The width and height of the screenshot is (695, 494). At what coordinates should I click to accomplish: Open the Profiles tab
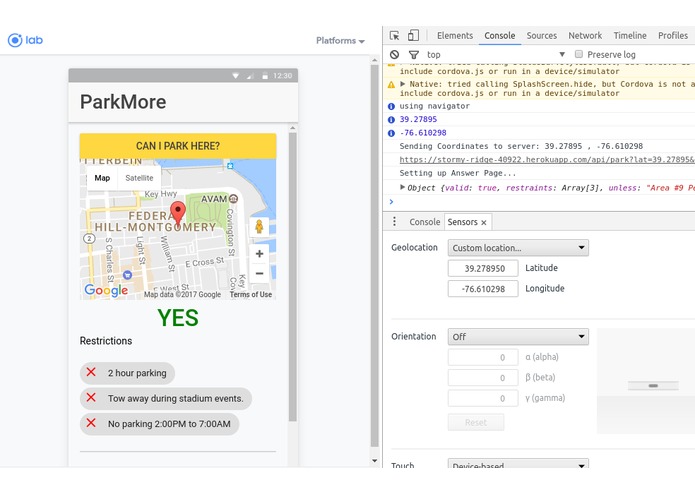[x=673, y=35]
